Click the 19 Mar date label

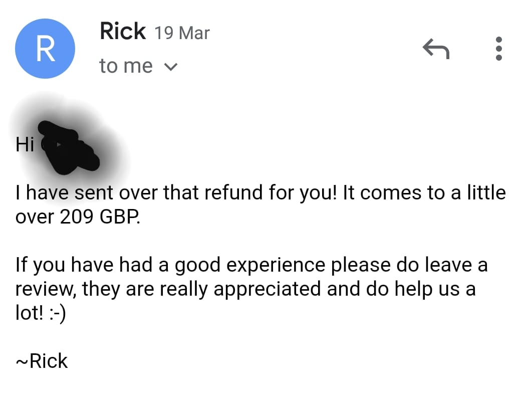coord(182,33)
